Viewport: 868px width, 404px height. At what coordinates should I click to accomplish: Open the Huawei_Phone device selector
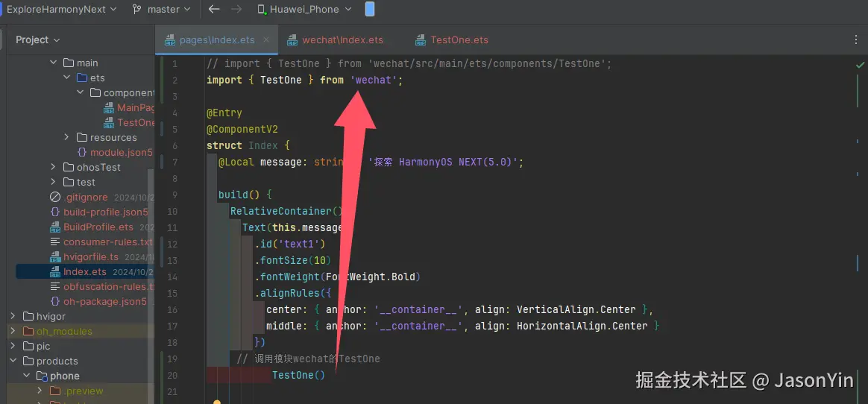pyautogui.click(x=304, y=9)
